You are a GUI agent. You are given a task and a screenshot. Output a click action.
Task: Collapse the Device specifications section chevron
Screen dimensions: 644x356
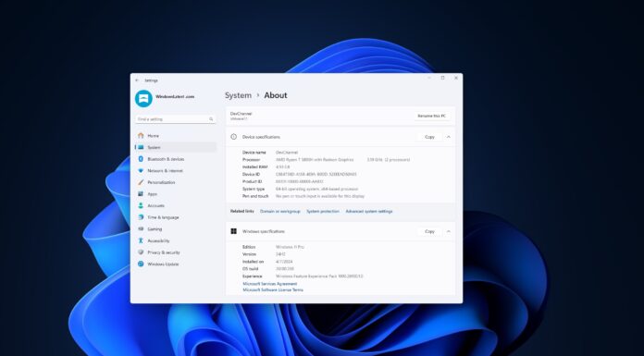coord(449,137)
